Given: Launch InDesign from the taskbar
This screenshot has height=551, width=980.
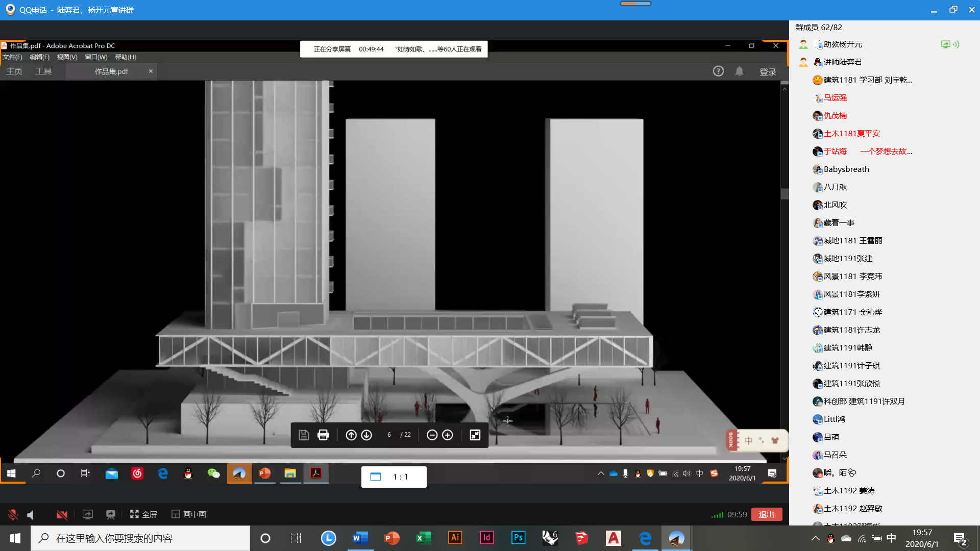Looking at the screenshot, I should 486,538.
